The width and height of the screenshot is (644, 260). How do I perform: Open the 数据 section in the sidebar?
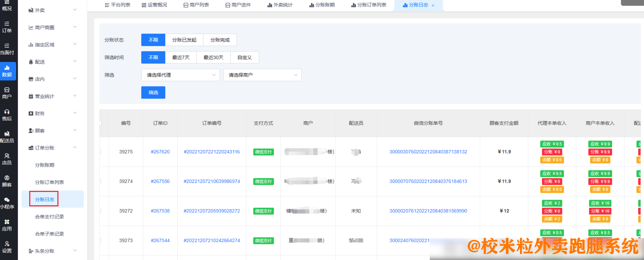point(8,71)
